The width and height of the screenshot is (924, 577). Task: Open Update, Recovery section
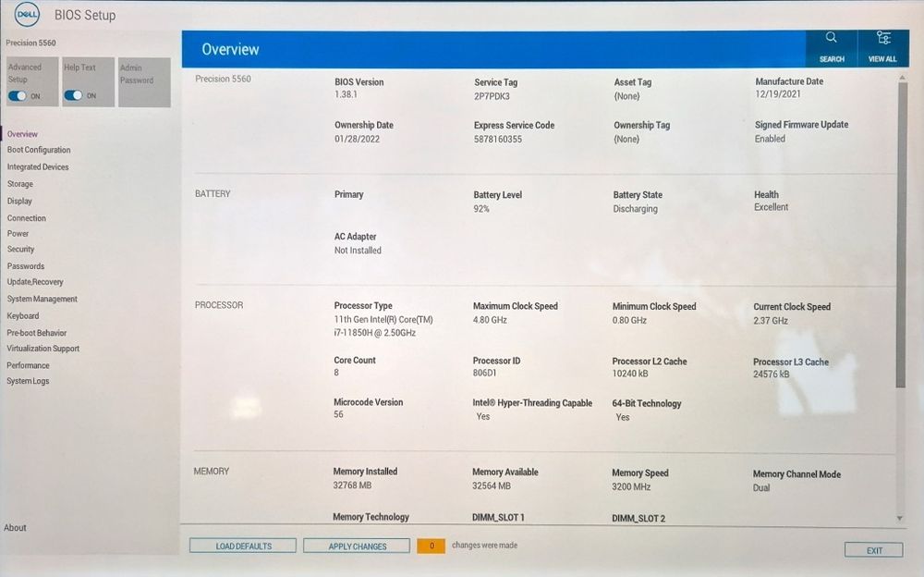point(35,282)
